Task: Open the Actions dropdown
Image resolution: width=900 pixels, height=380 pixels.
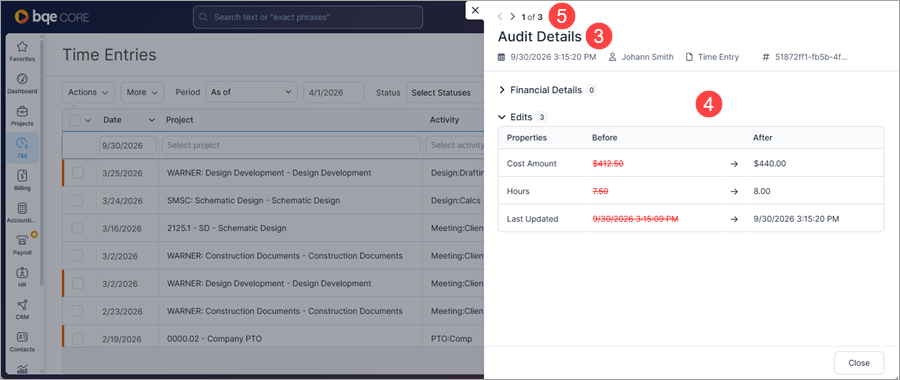Action: [x=88, y=92]
